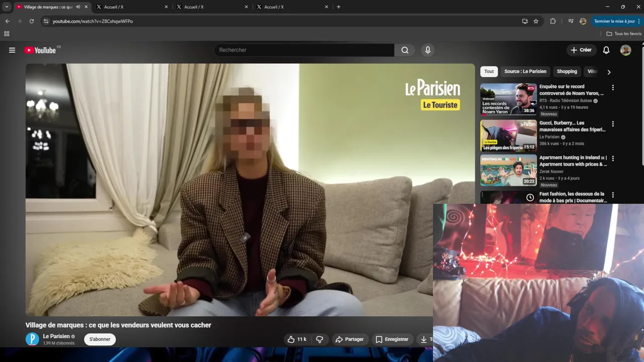The height and width of the screenshot is (362, 644).
Task: Reload the current page
Action: 31,21
